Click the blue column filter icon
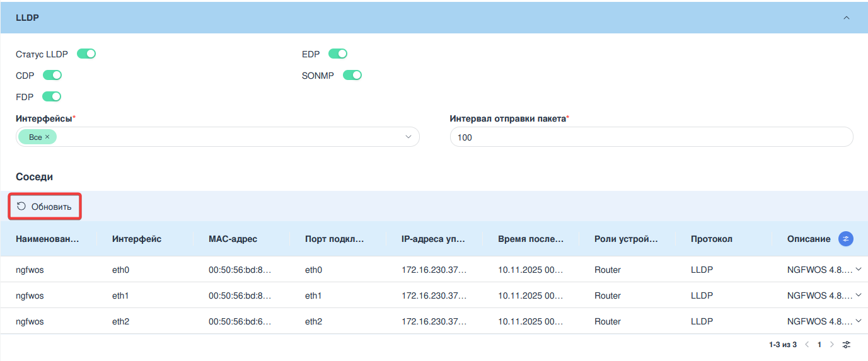The height and width of the screenshot is (361, 868). pyautogui.click(x=845, y=239)
